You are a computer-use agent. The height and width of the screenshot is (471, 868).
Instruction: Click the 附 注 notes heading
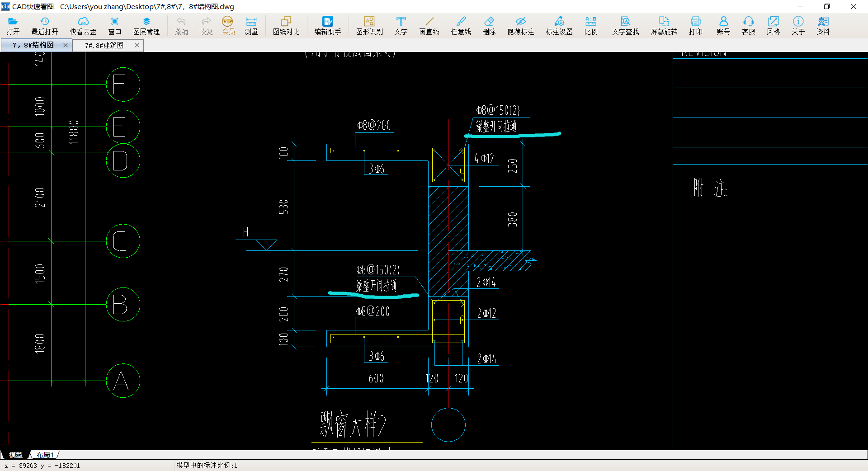(x=710, y=188)
